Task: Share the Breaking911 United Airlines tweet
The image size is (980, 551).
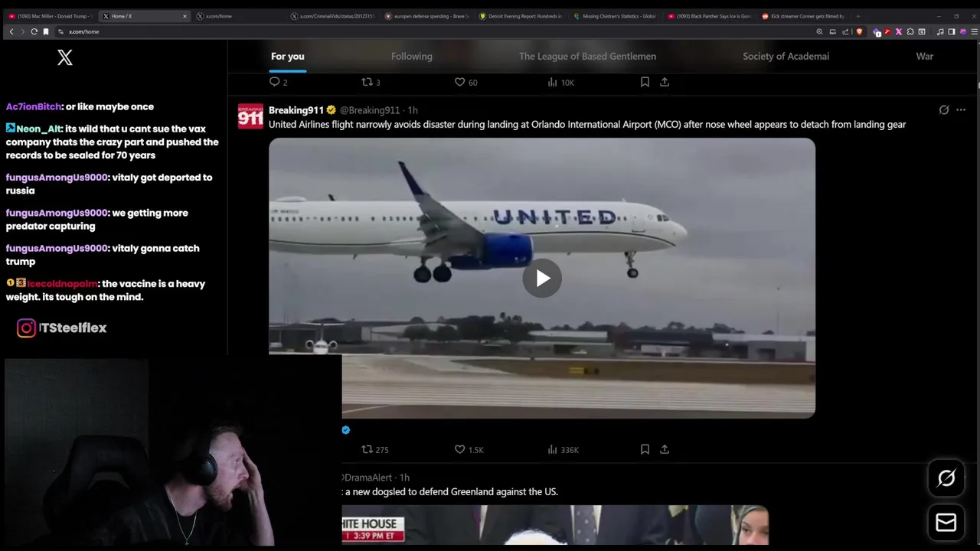Action: pyautogui.click(x=665, y=449)
